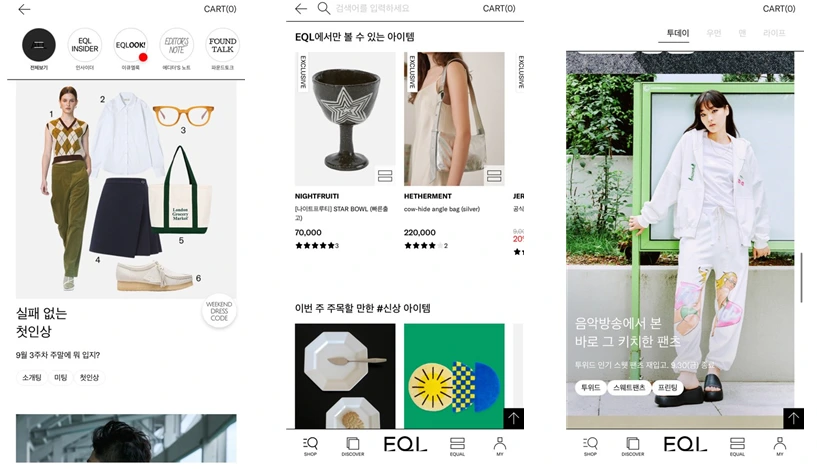Tap scroll-to-top arrow on right screen

pyautogui.click(x=793, y=418)
